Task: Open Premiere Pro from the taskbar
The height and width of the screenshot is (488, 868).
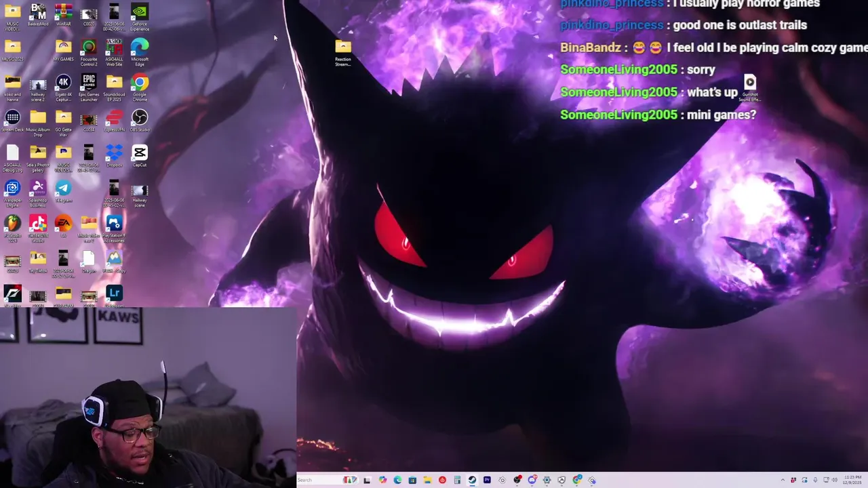Action: [487, 480]
